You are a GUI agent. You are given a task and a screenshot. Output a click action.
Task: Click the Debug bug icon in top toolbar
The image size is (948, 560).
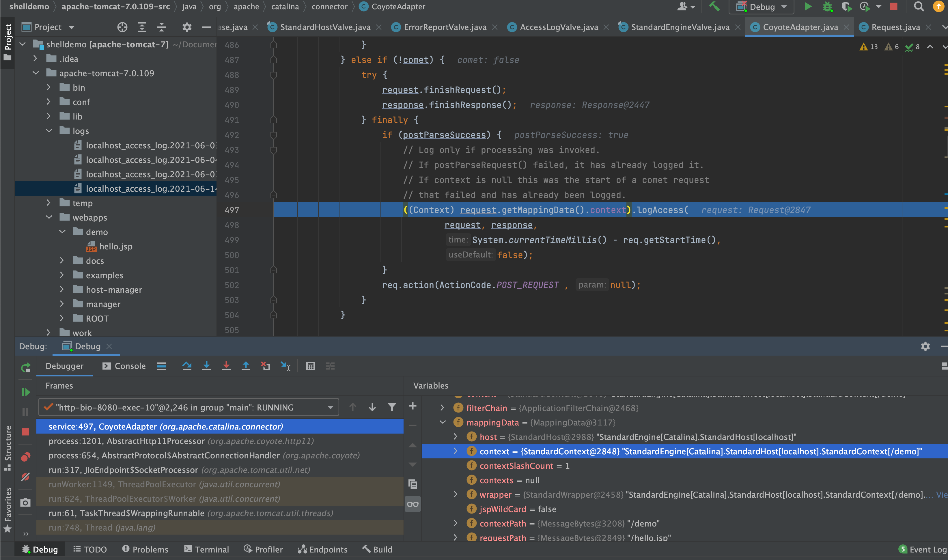tap(827, 6)
